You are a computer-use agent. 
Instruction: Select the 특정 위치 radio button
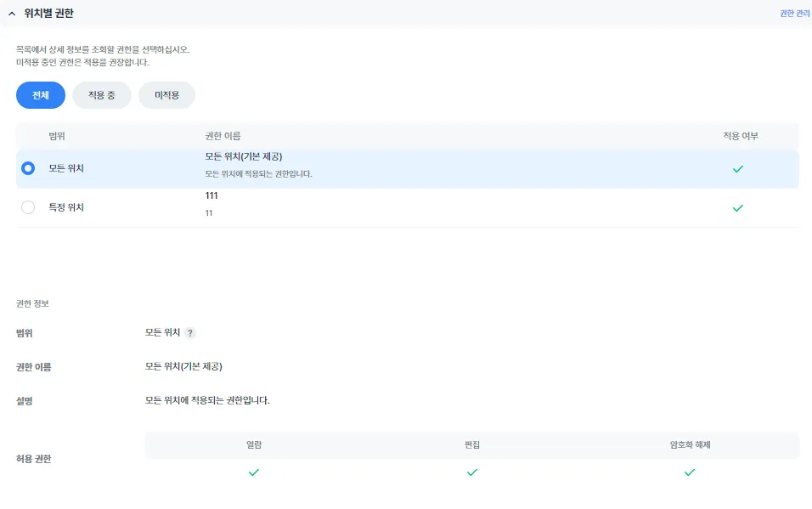[x=28, y=207]
